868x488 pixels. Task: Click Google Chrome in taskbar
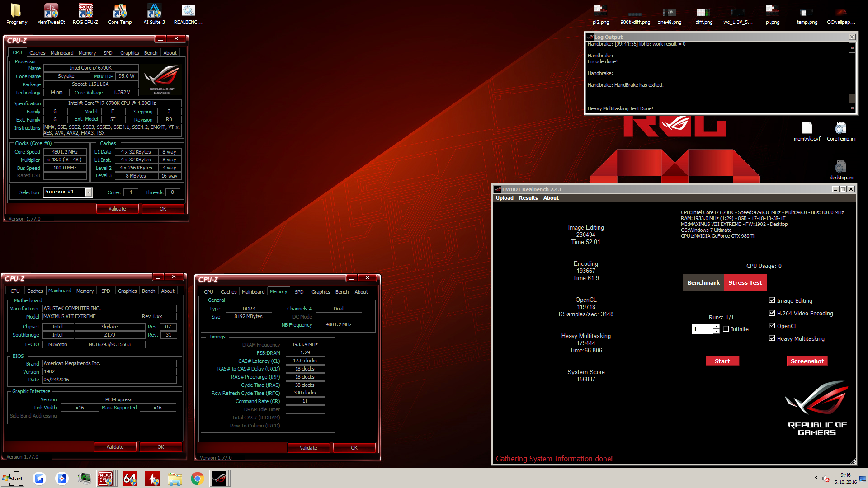[x=197, y=479]
